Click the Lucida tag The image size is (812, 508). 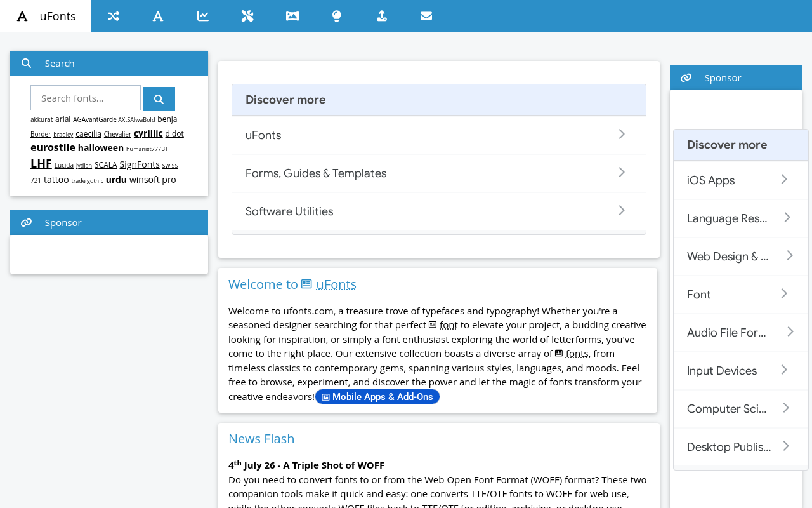point(64,165)
